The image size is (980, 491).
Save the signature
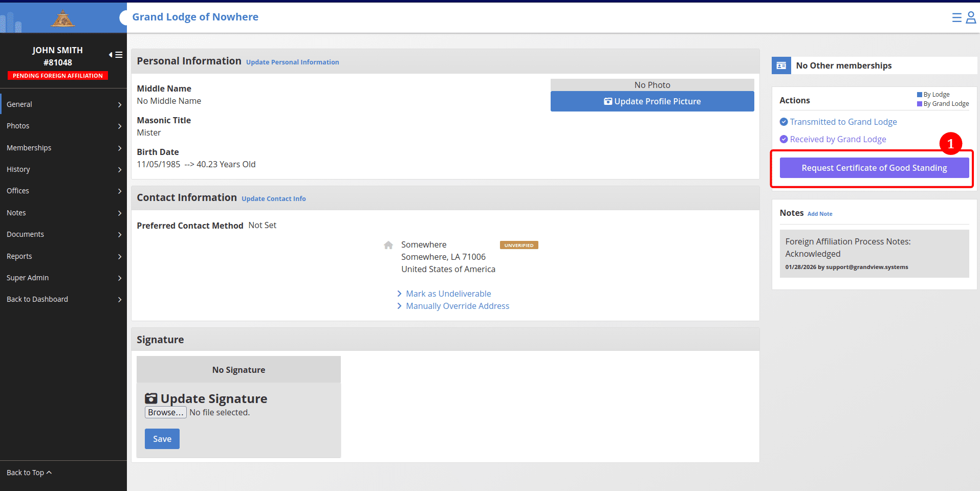click(x=162, y=439)
